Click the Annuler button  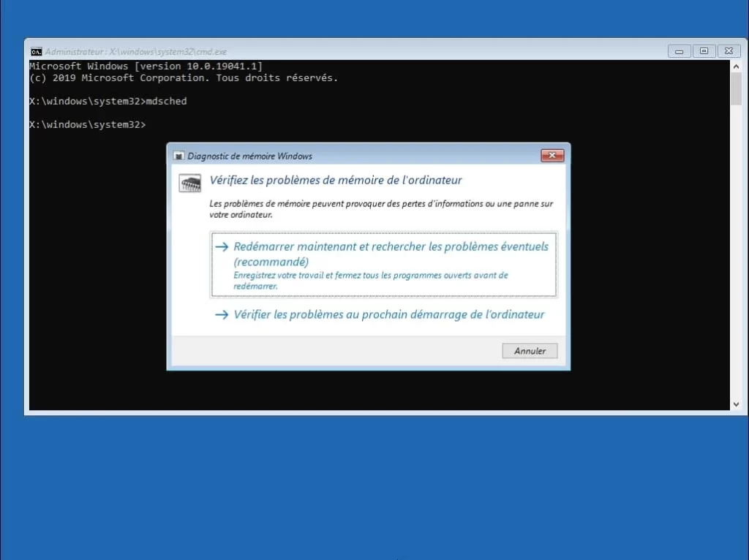530,351
